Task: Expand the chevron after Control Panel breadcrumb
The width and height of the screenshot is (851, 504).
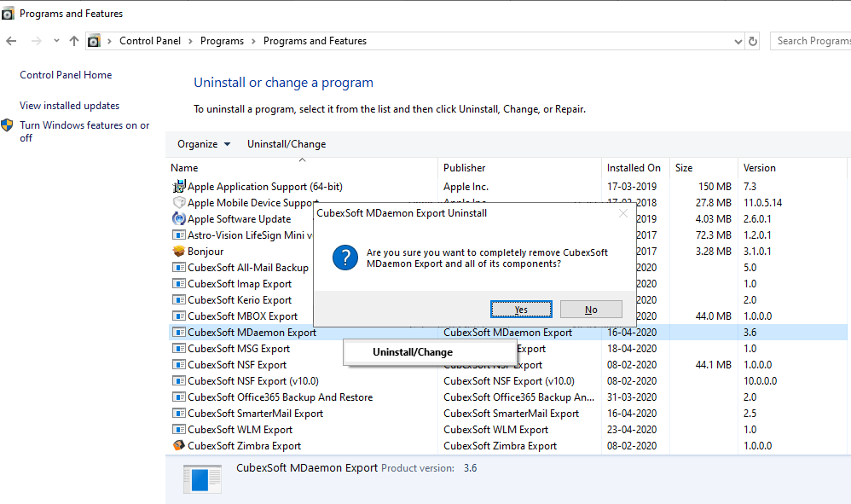Action: [x=190, y=41]
